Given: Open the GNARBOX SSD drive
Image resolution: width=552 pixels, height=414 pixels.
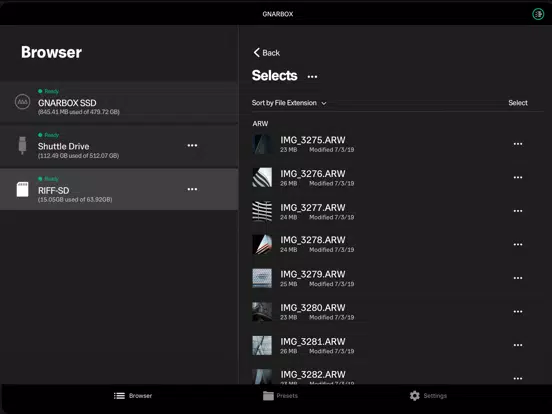Looking at the screenshot, I should [119, 102].
